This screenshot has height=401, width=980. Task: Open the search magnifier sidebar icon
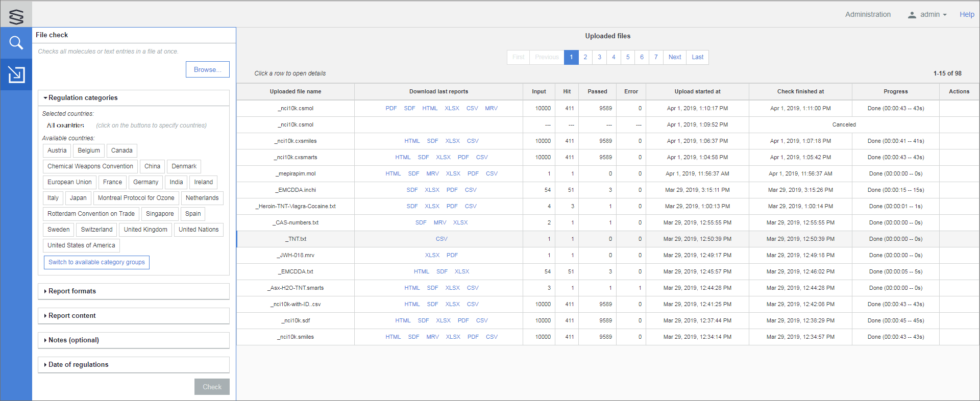click(x=16, y=43)
